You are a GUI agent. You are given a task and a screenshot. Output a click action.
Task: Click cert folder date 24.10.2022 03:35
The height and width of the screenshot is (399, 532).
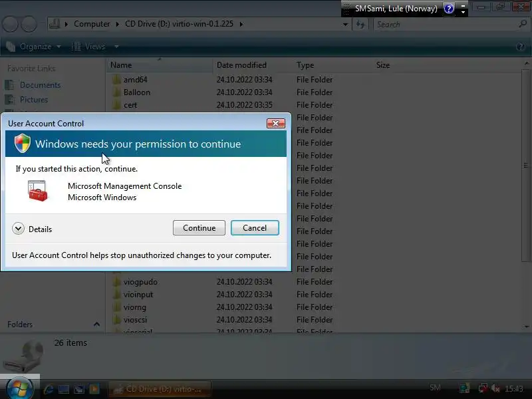point(244,105)
